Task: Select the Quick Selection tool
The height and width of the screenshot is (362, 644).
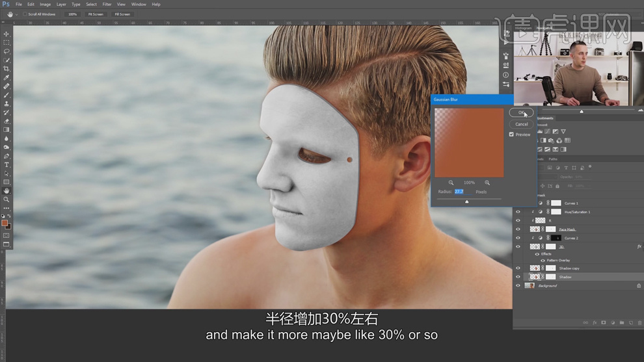Action: pyautogui.click(x=6, y=60)
